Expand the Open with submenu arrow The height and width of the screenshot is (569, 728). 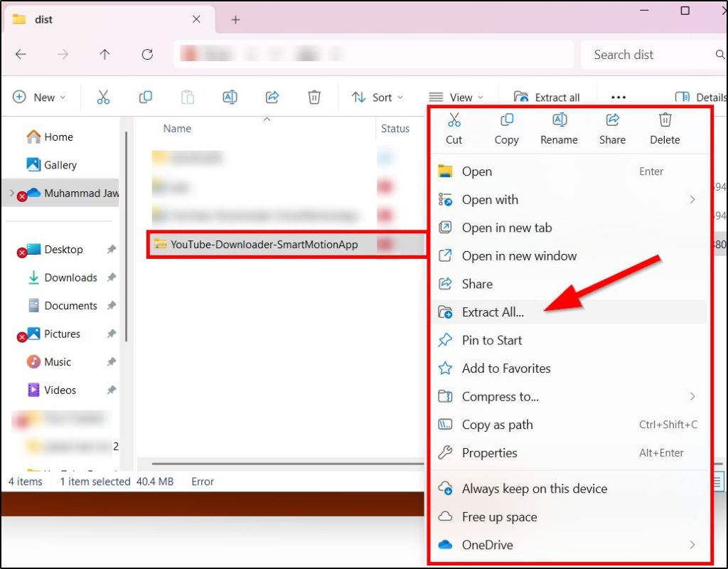(x=692, y=200)
